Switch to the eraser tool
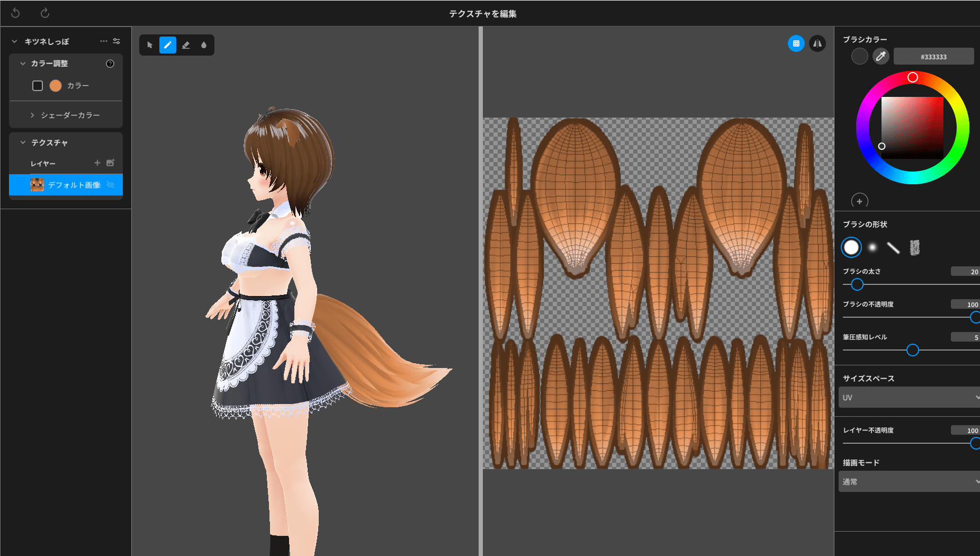Screen dimensions: 980x556 pyautogui.click(x=186, y=45)
